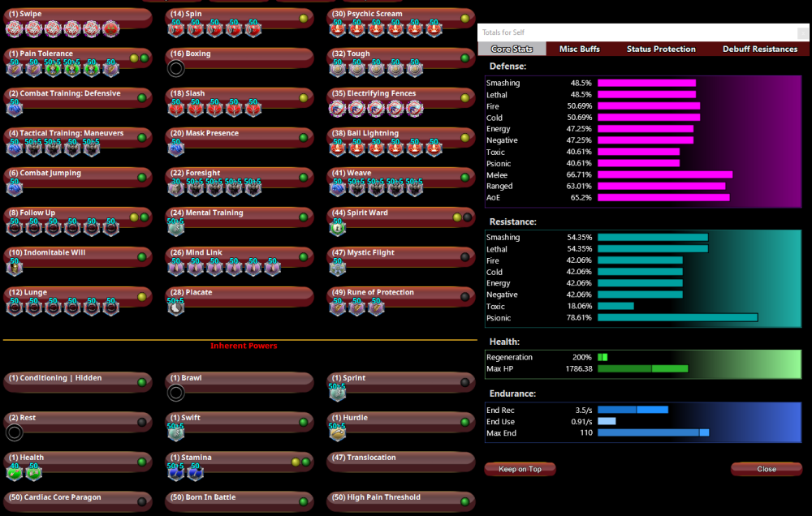Switch to the Misc Buffs tab

pos(580,49)
